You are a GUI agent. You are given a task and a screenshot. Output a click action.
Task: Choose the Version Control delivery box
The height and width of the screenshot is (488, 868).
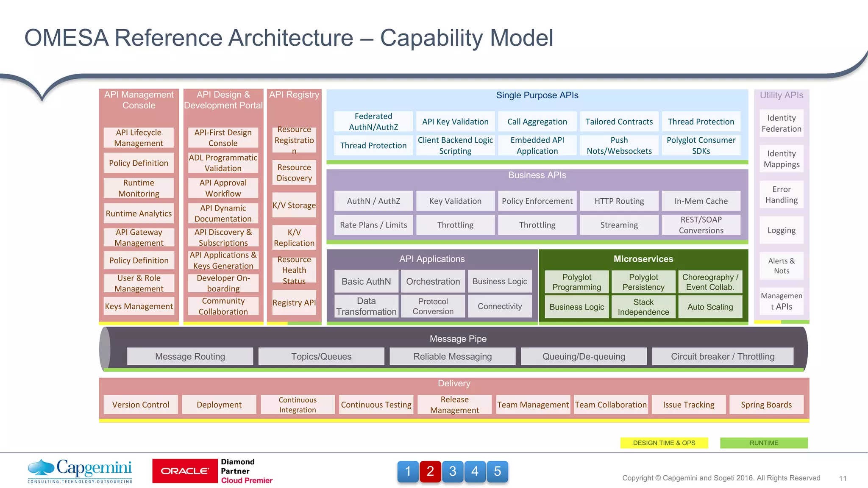point(141,405)
